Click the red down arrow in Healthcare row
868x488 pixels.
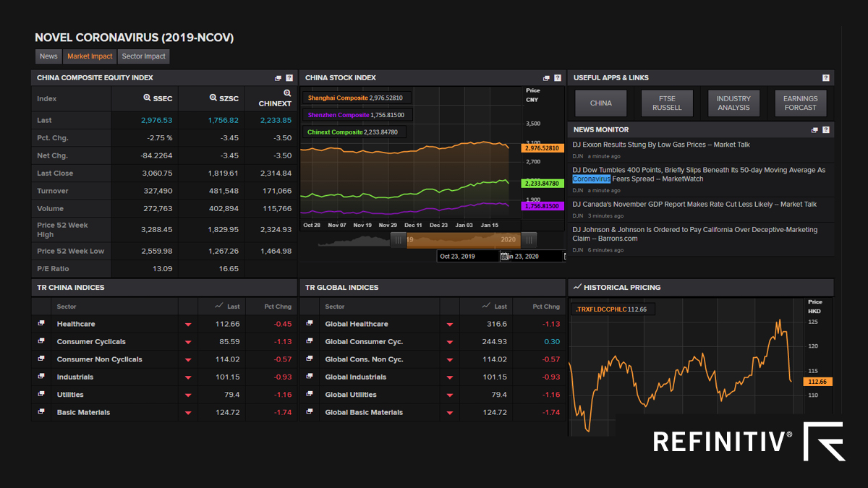pyautogui.click(x=188, y=325)
